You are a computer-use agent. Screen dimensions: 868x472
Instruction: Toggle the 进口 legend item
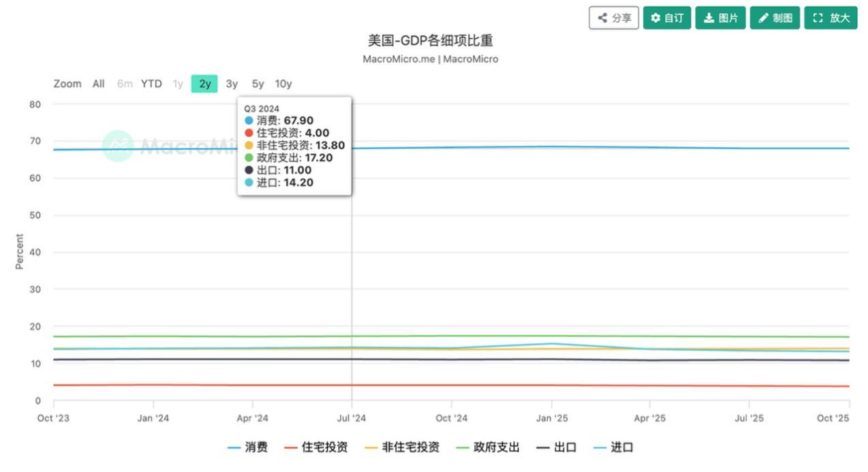coord(613,447)
